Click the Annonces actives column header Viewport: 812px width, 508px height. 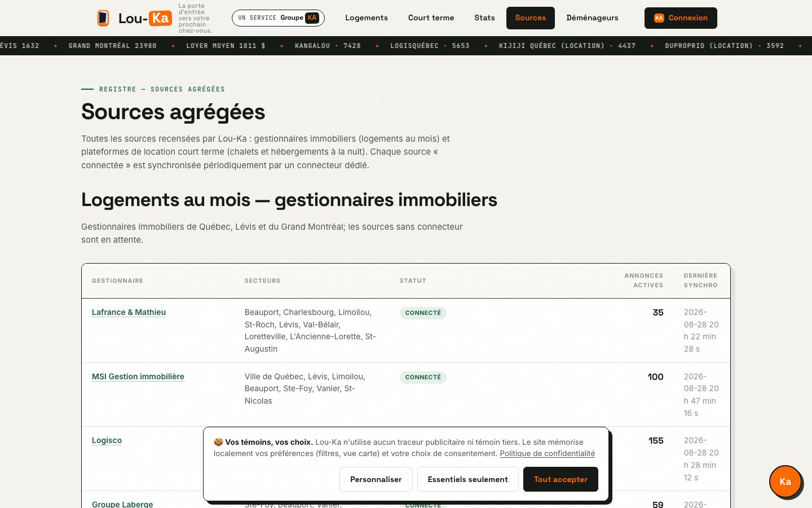pos(643,281)
